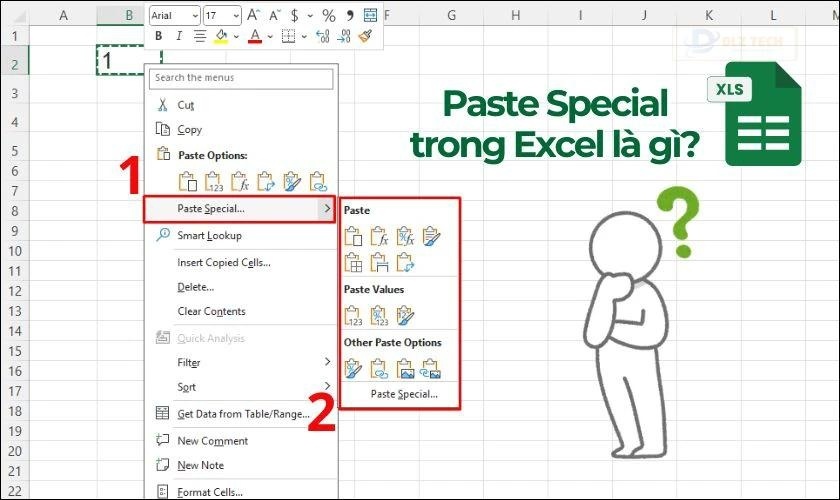The height and width of the screenshot is (500, 840).
Task: Click the Accounting Format dollar sign button
Action: pos(295,16)
